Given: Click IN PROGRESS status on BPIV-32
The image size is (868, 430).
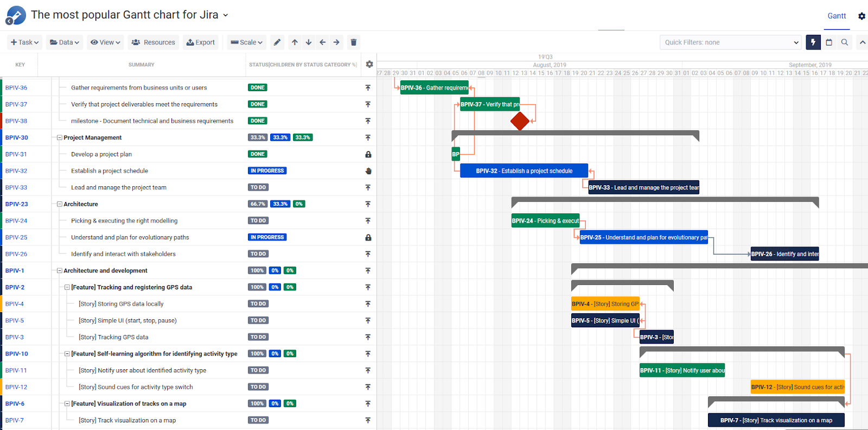Looking at the screenshot, I should [x=267, y=170].
